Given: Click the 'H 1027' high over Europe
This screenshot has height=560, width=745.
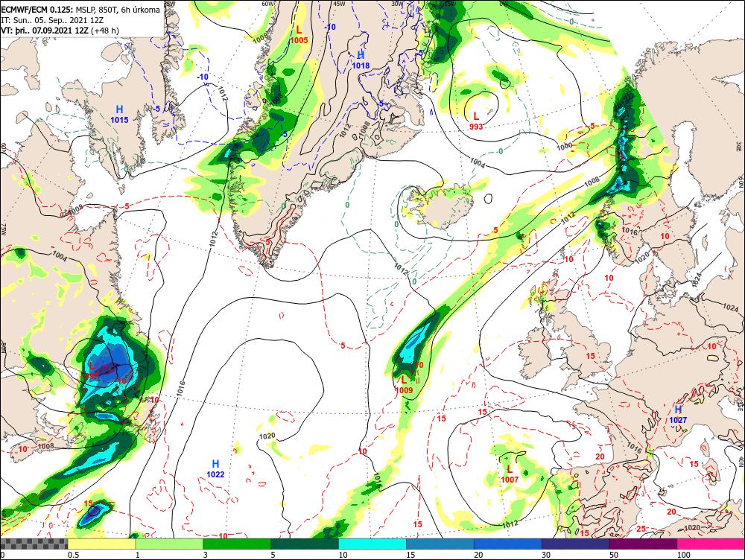Looking at the screenshot, I should point(678,415).
